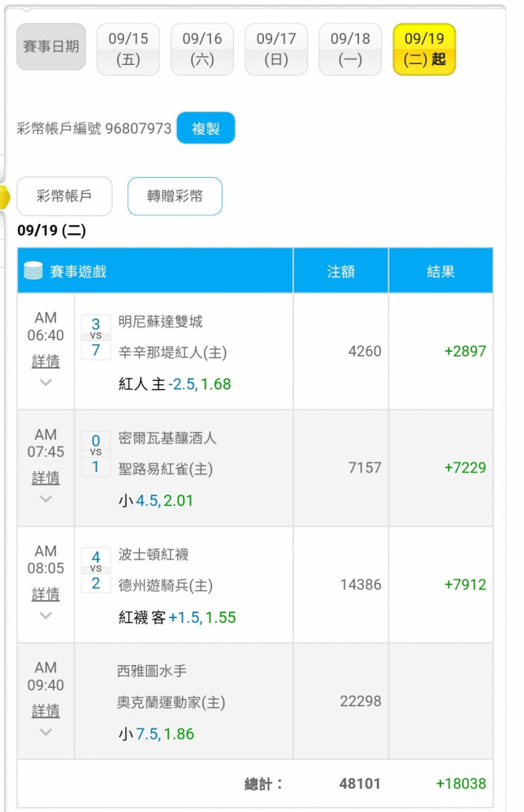Select the 09/18 (一) date tab
The image size is (524, 812).
(350, 50)
